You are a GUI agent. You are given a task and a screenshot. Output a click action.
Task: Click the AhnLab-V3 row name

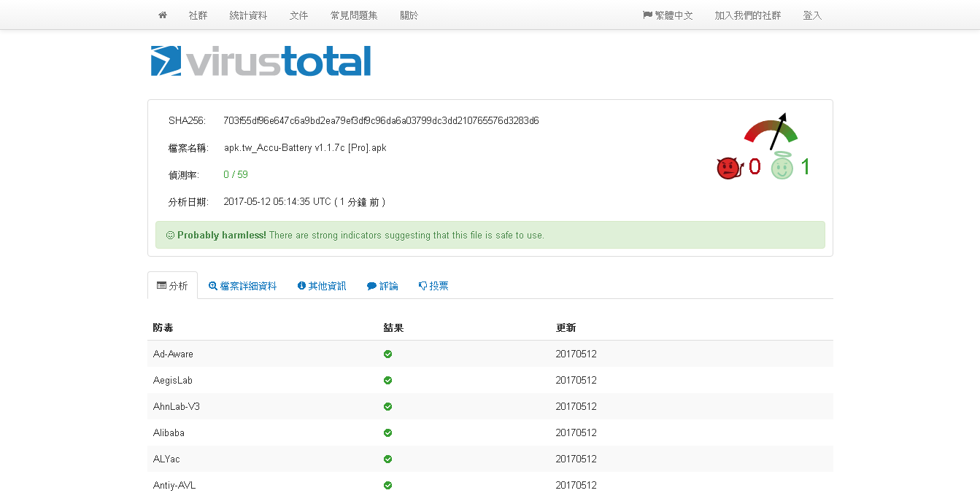(177, 406)
